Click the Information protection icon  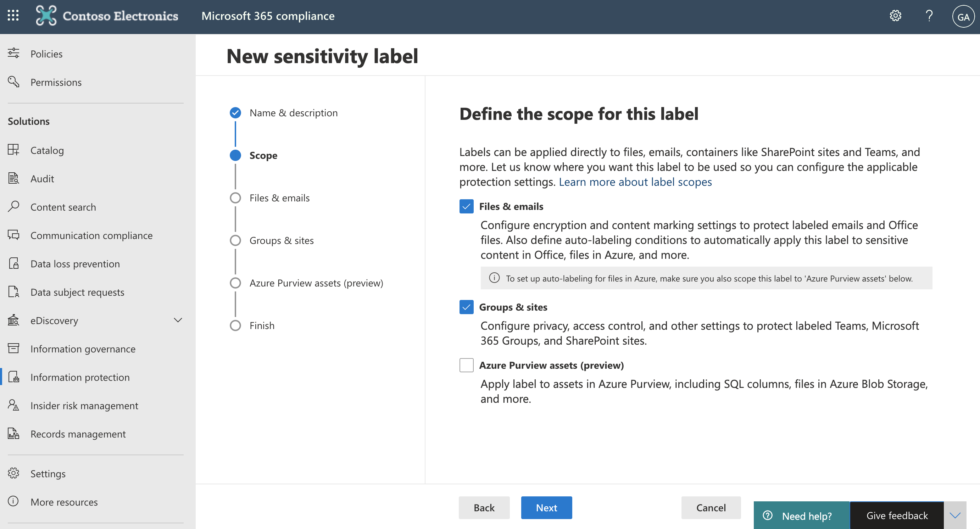(14, 377)
